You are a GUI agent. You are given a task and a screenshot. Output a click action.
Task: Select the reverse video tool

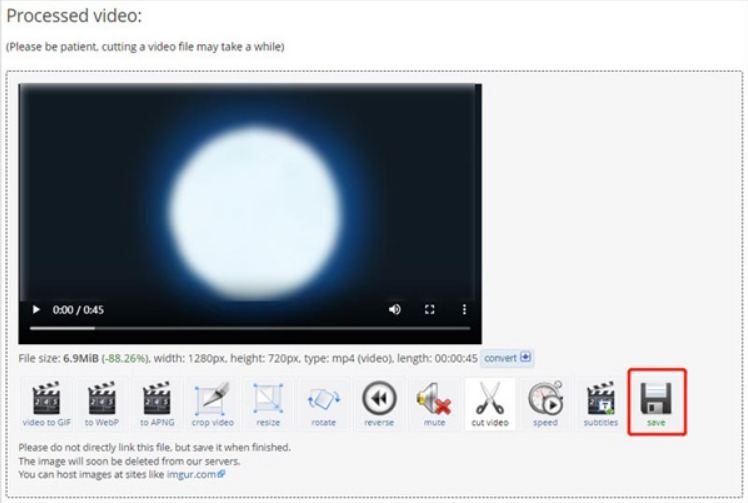click(379, 404)
